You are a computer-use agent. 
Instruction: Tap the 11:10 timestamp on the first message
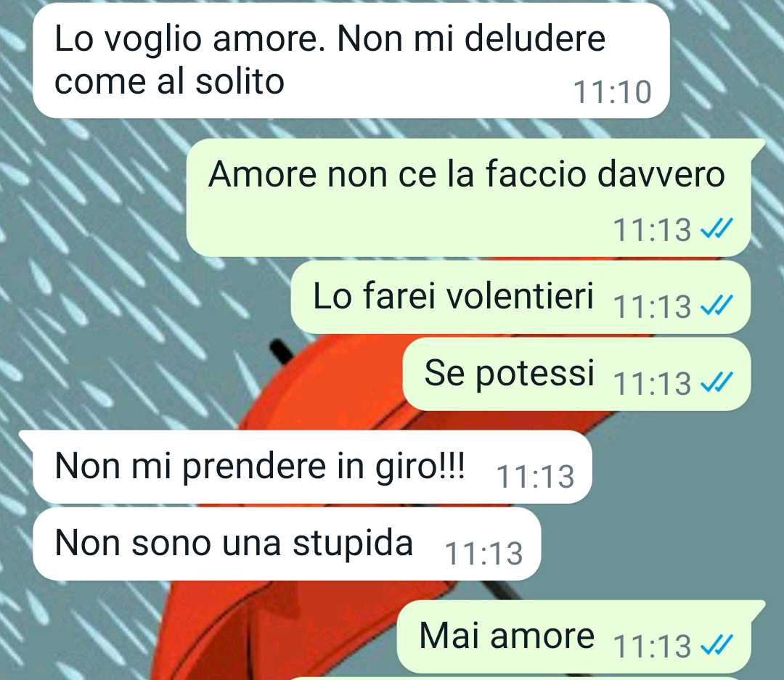tap(612, 92)
